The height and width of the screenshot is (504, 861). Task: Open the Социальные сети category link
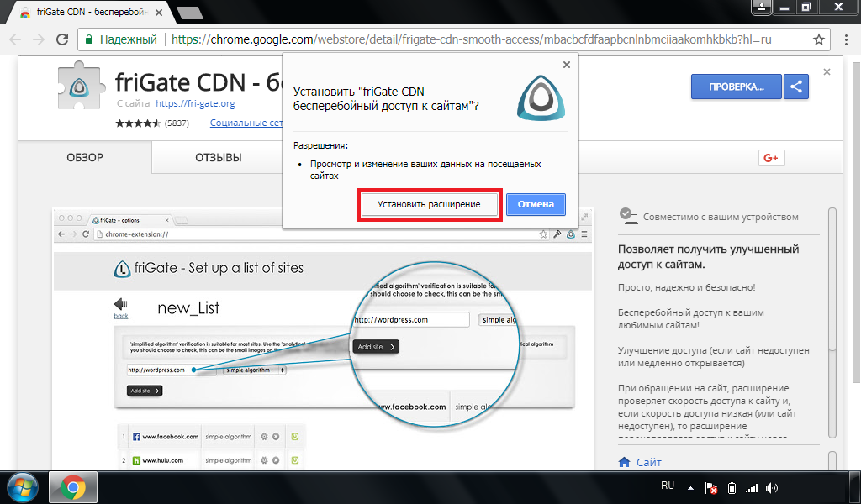246,123
